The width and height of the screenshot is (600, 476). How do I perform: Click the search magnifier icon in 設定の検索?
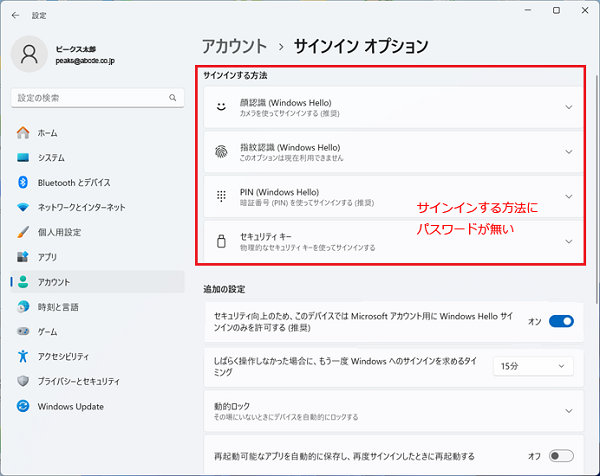click(178, 97)
